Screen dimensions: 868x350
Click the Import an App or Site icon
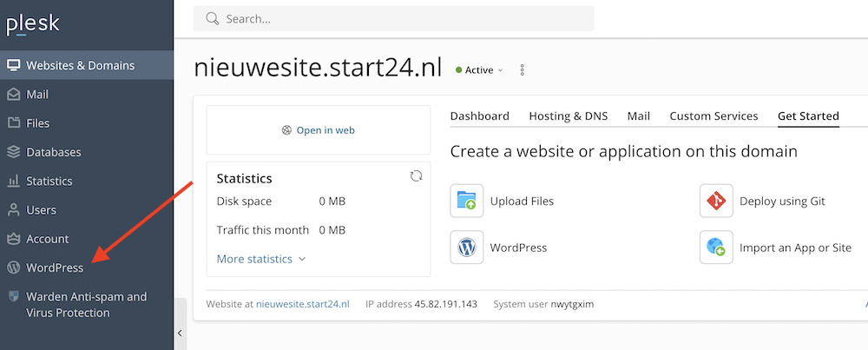716,248
